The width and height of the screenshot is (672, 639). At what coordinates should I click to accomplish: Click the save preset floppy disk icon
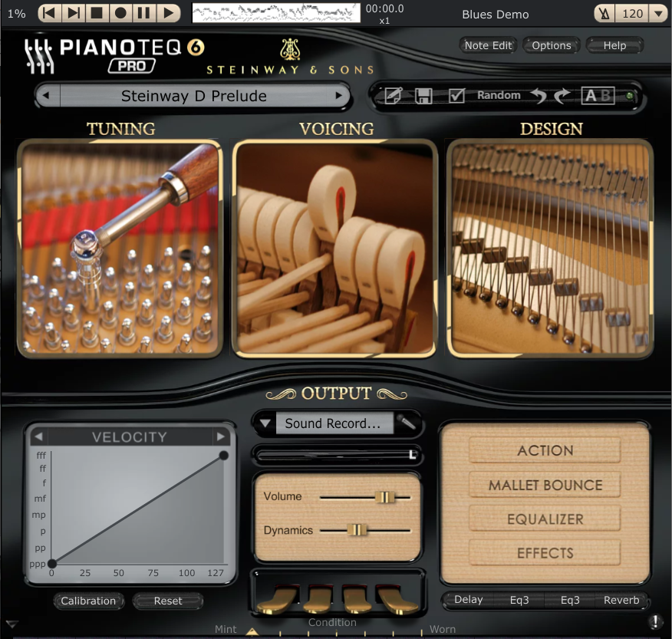423,96
